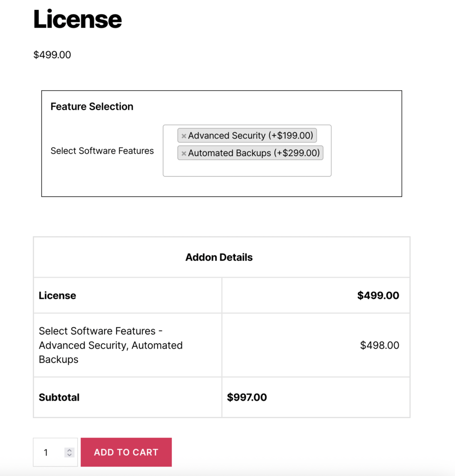Viewport: 455px width, 476px height.
Task: Focus the quantity input field
Action: (49, 452)
